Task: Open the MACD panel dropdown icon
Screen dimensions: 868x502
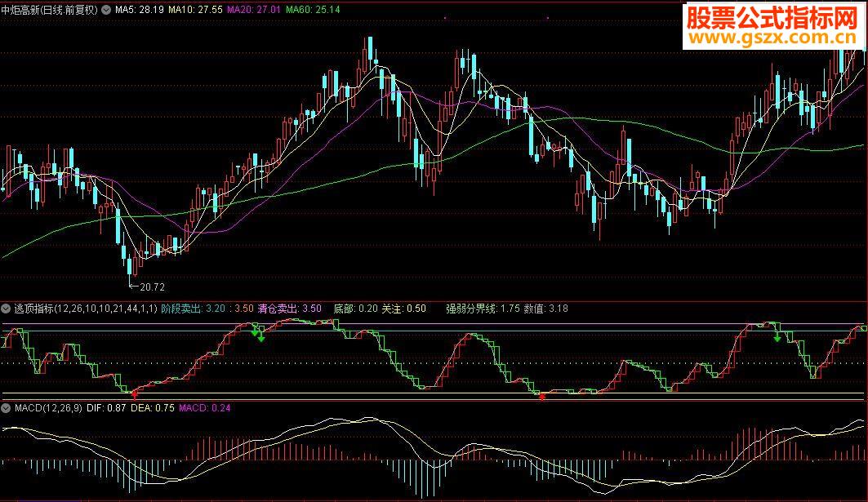Action: [6, 408]
